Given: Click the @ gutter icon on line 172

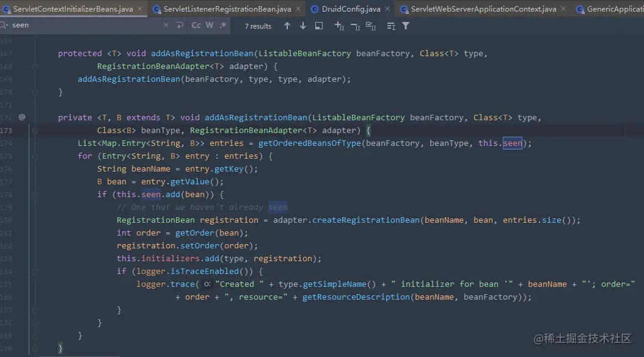Looking at the screenshot, I should click(x=22, y=117).
